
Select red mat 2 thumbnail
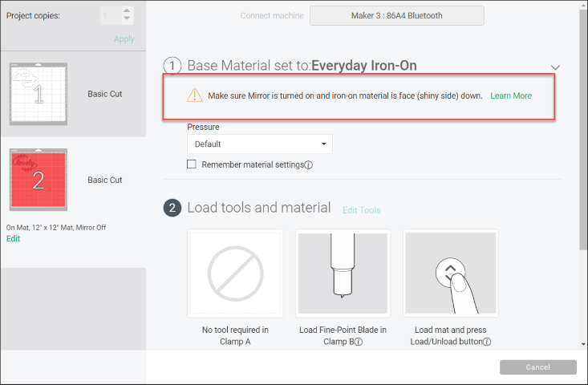39,181
